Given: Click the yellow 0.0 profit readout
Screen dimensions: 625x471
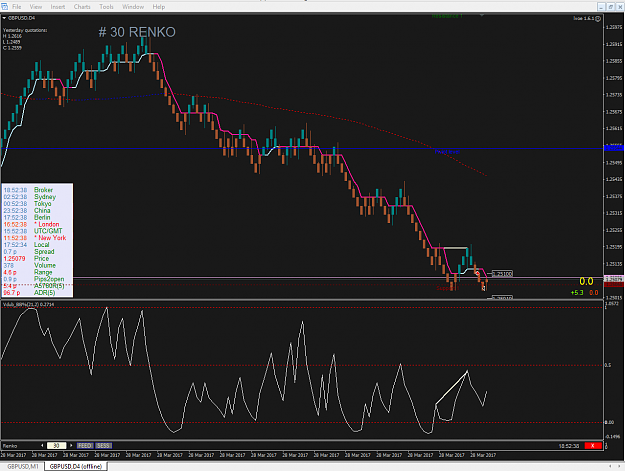Looking at the screenshot, I should (x=586, y=281).
